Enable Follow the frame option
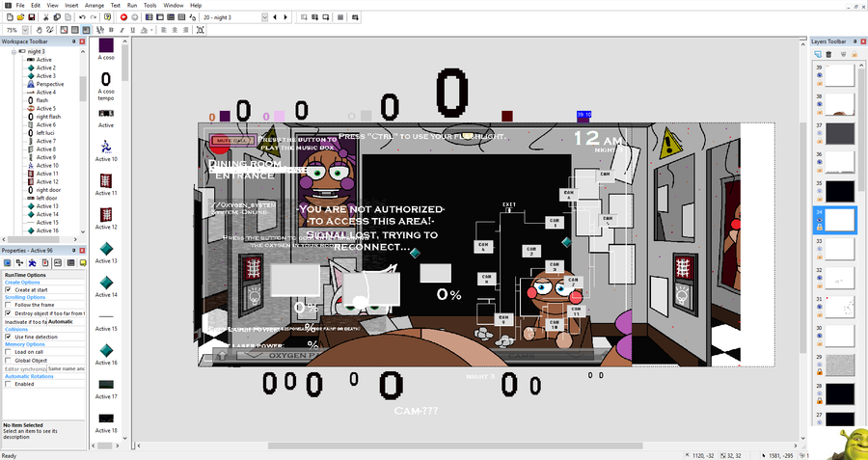Image resolution: width=868 pixels, height=460 pixels. pyautogui.click(x=8, y=305)
